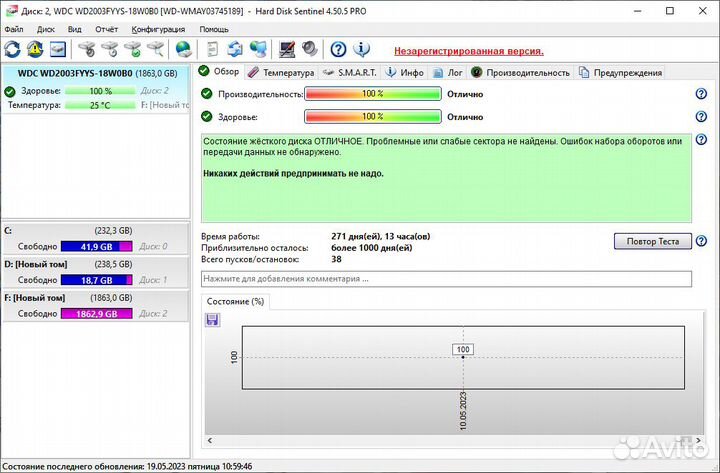720x473 pixels.
Task: Click the networked computers globe icon
Action: [259, 49]
